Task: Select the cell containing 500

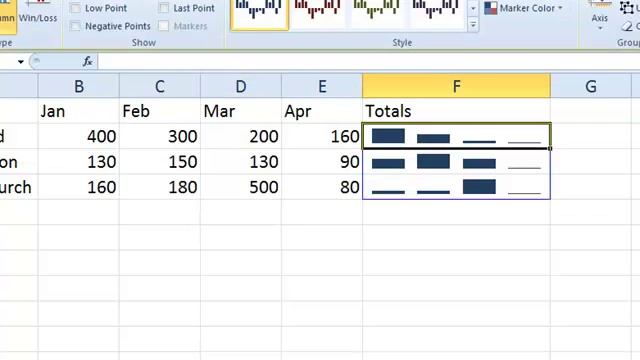Action: coord(241,187)
